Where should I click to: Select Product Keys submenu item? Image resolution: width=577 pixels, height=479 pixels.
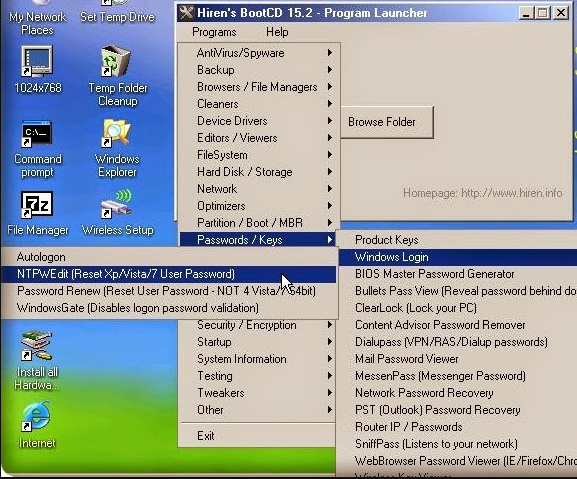coord(457,240)
